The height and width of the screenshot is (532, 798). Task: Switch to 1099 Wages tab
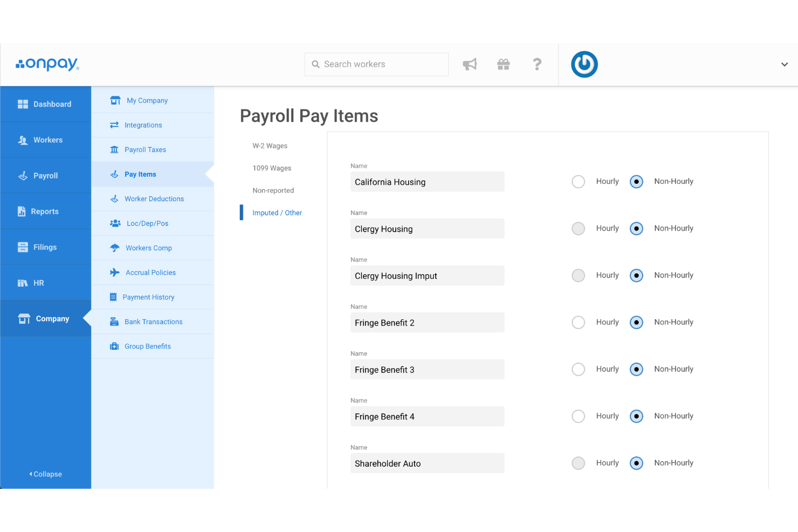click(272, 168)
